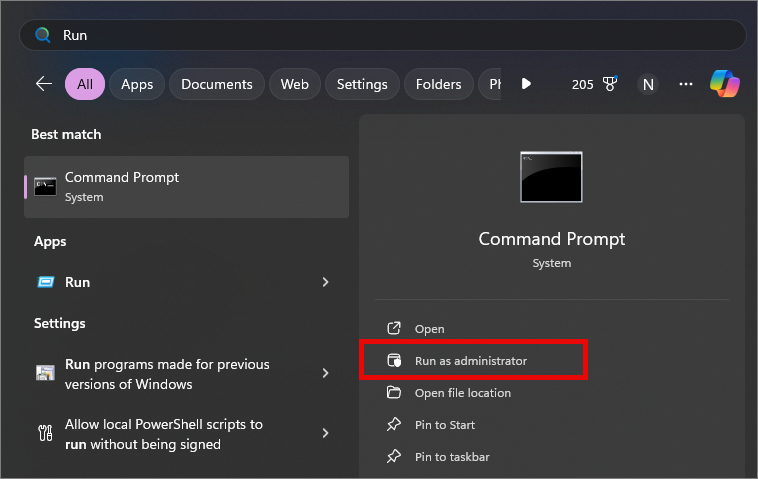
Task: Expand the PowerShell scripts setting chevron
Action: [x=325, y=433]
